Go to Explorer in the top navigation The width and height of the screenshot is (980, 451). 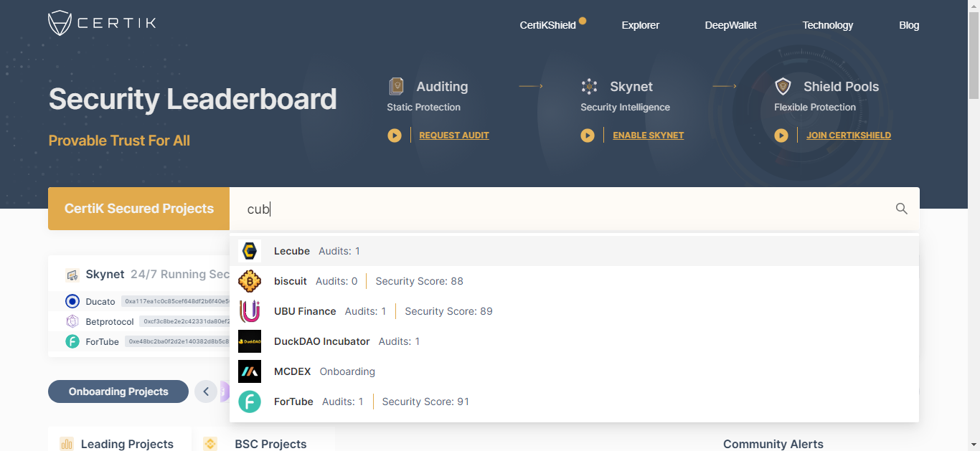tap(641, 25)
